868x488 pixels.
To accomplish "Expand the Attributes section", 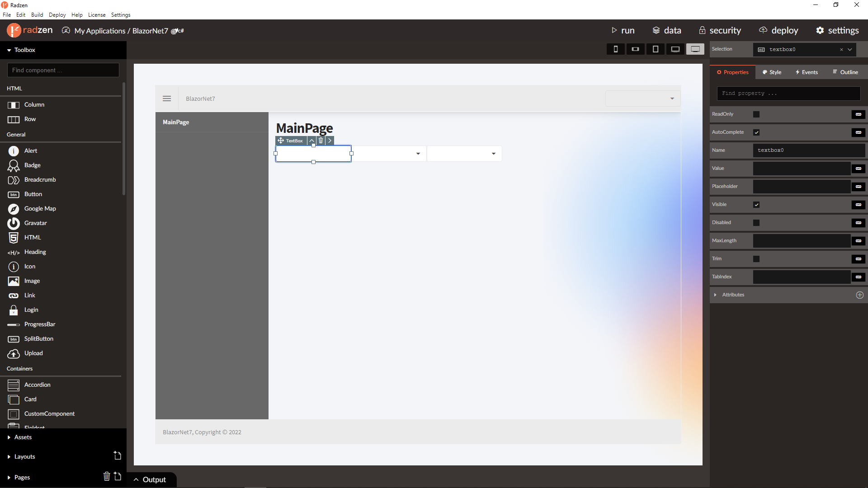I will (x=715, y=295).
